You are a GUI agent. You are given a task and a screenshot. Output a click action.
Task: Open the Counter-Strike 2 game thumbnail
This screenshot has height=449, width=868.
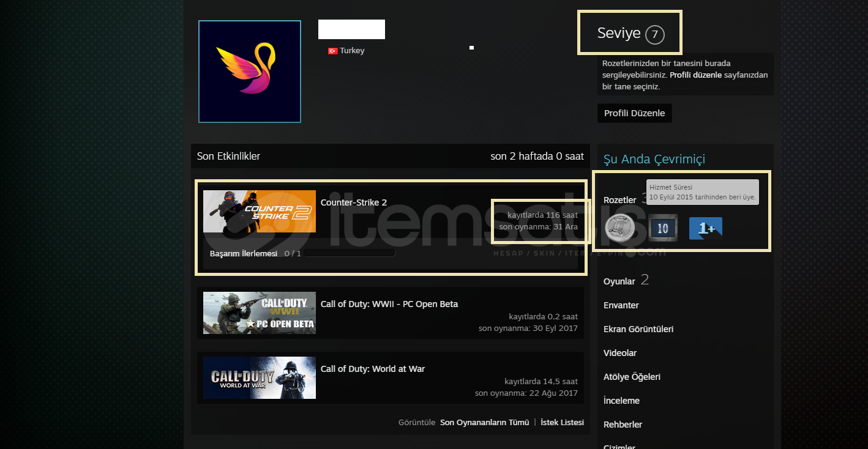click(260, 211)
